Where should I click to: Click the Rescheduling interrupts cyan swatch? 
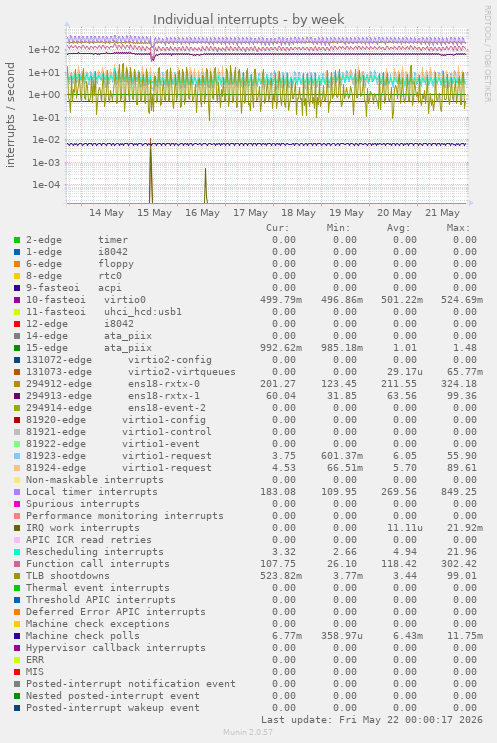tap(17, 552)
